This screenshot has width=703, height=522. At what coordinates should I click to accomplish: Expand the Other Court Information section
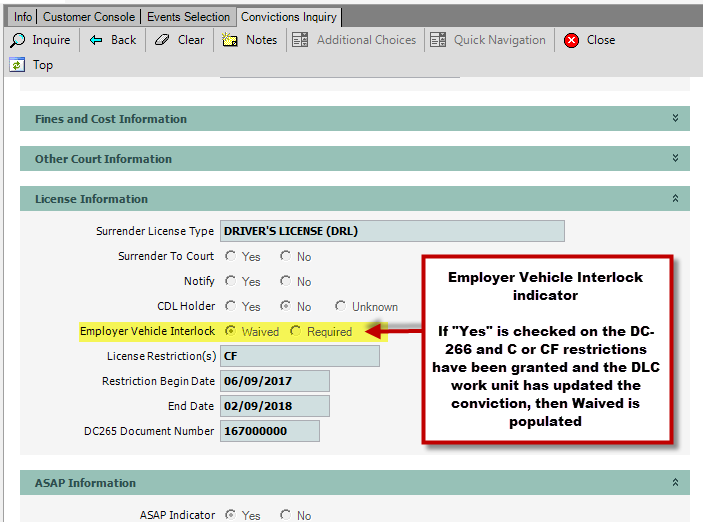(676, 159)
